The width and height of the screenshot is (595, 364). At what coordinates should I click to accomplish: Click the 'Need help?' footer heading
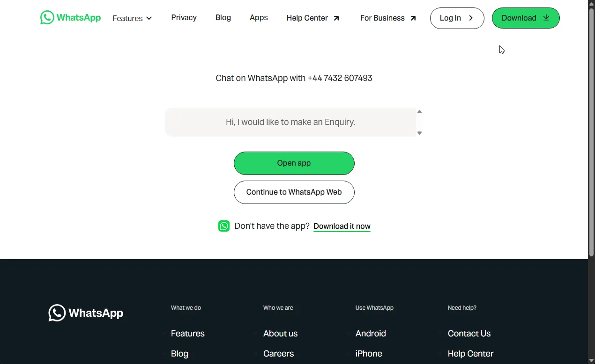pyautogui.click(x=462, y=308)
